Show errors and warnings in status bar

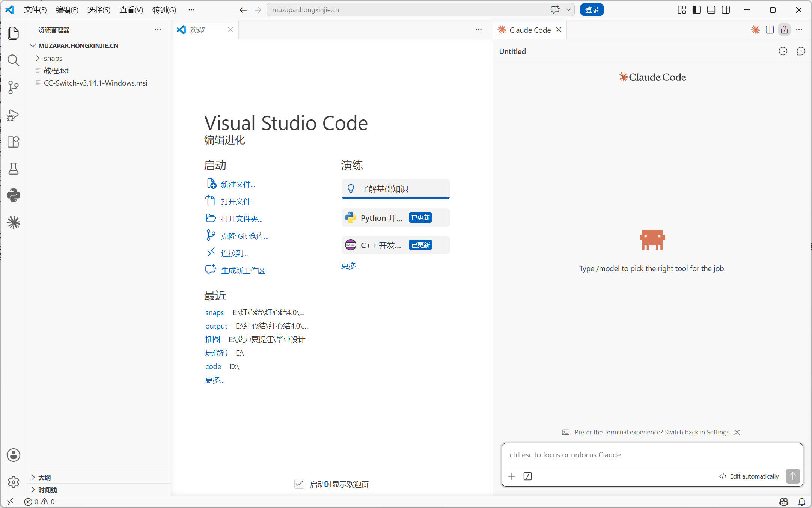tap(39, 502)
